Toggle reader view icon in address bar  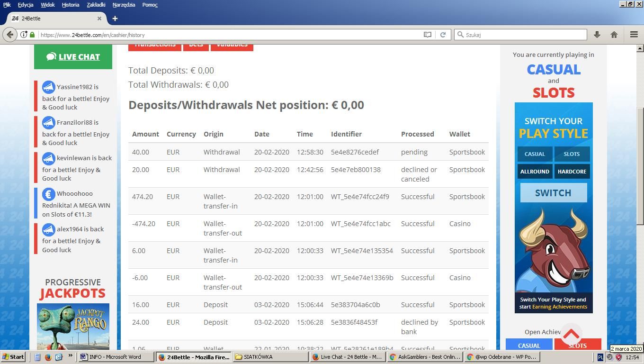(x=428, y=35)
